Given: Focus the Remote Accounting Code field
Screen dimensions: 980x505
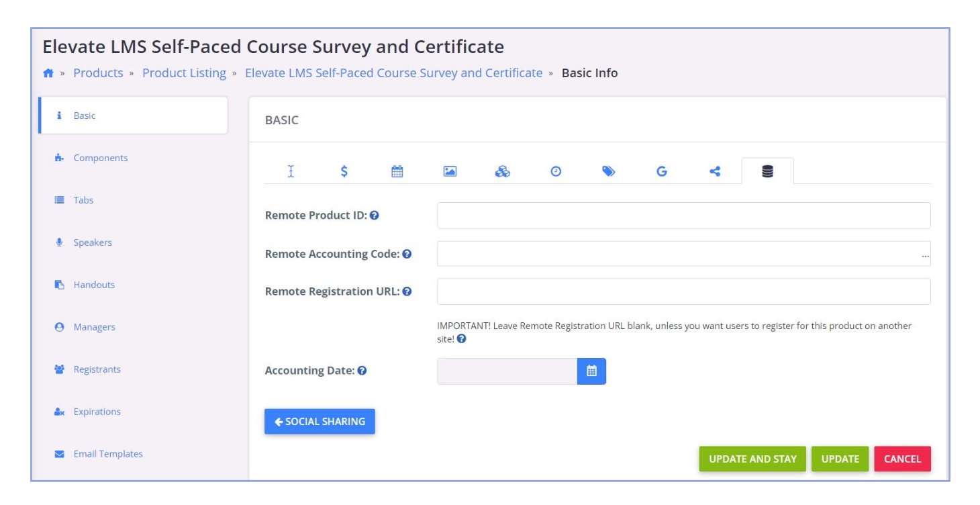Looking at the screenshot, I should coord(684,254).
